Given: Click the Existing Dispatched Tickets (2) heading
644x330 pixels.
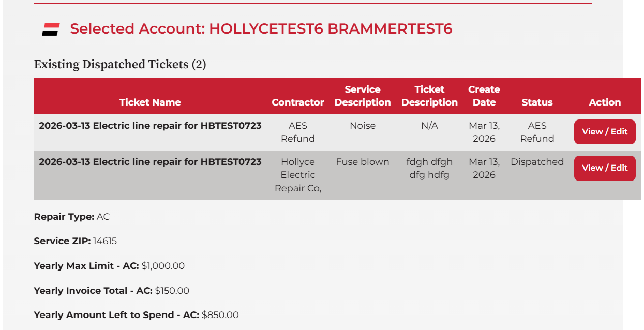Looking at the screenshot, I should pyautogui.click(x=120, y=65).
